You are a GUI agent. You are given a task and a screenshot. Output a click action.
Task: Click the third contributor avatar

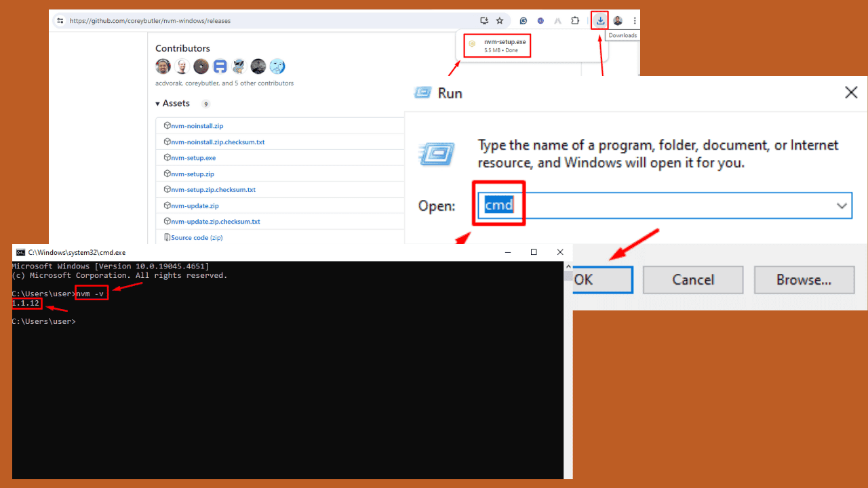point(201,66)
